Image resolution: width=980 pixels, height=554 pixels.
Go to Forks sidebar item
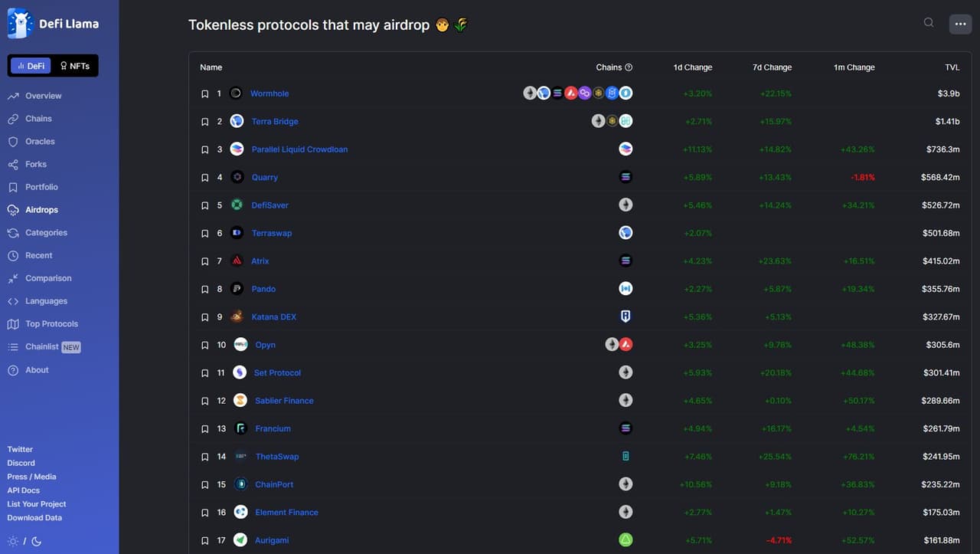coord(35,164)
